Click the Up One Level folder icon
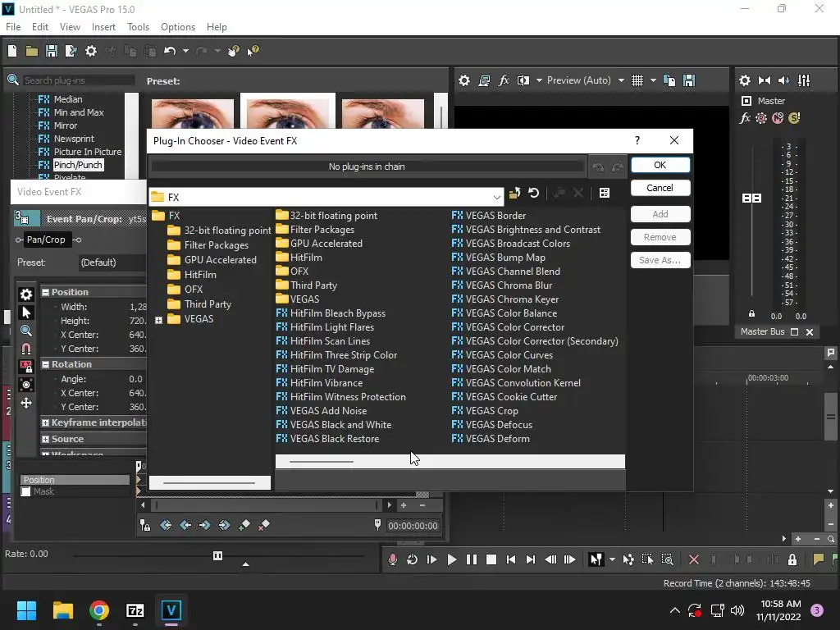 (x=514, y=193)
